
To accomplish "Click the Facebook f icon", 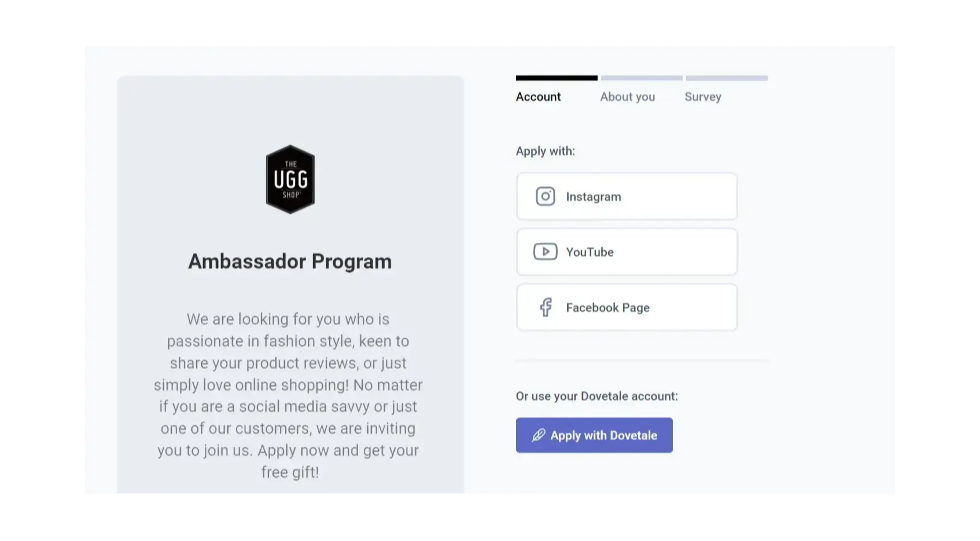I will (x=546, y=307).
